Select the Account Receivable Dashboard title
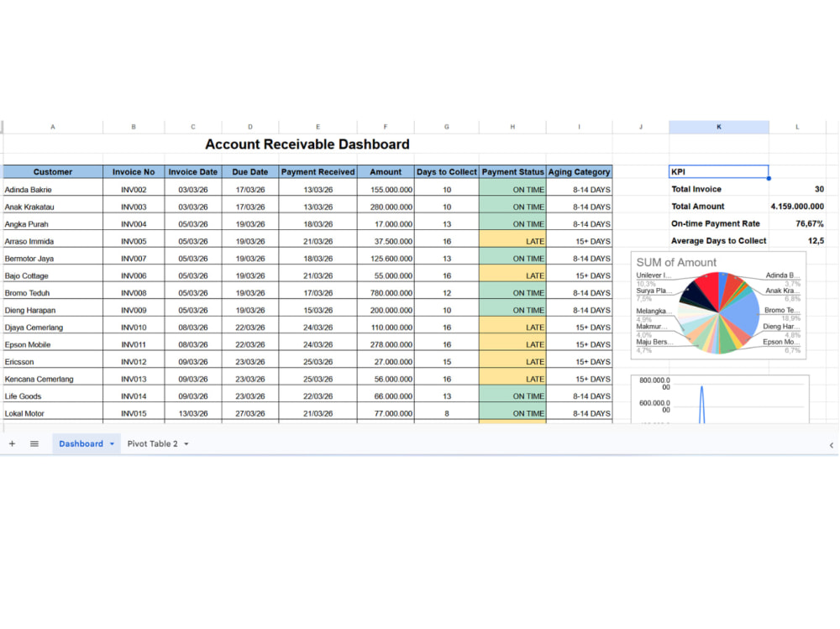The width and height of the screenshot is (840, 629). [307, 144]
